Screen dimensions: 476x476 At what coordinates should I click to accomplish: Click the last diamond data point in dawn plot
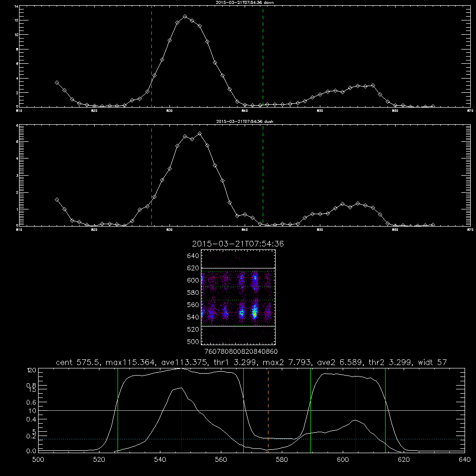point(433,106)
